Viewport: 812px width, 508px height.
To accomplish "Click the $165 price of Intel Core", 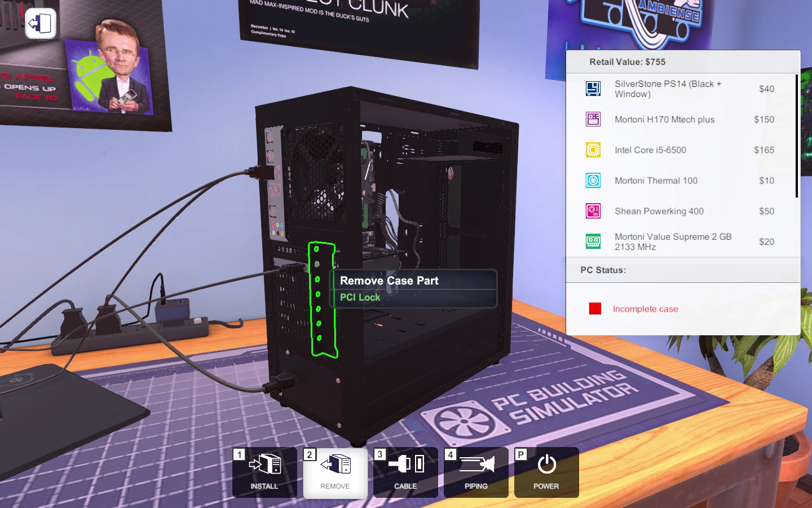I will (x=764, y=150).
